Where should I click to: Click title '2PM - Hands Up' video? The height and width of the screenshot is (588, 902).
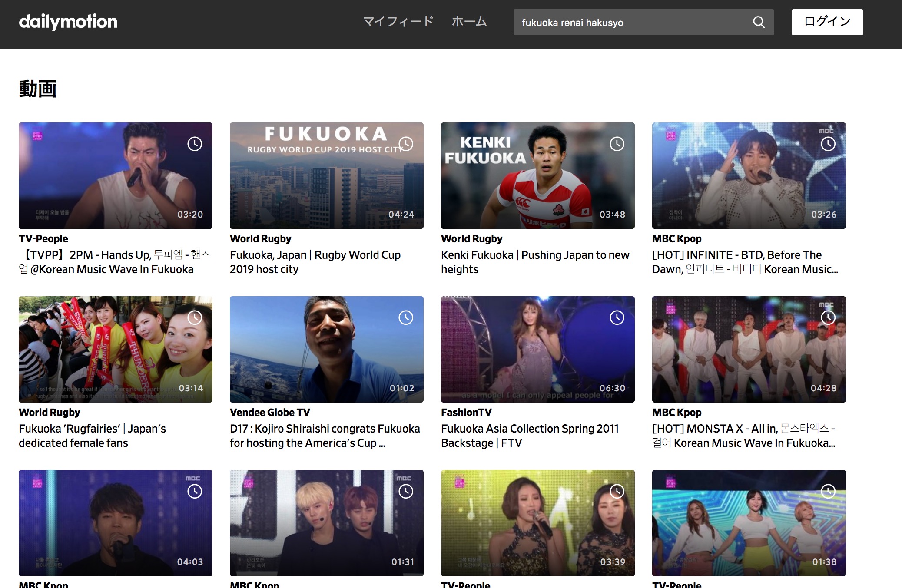click(x=115, y=262)
